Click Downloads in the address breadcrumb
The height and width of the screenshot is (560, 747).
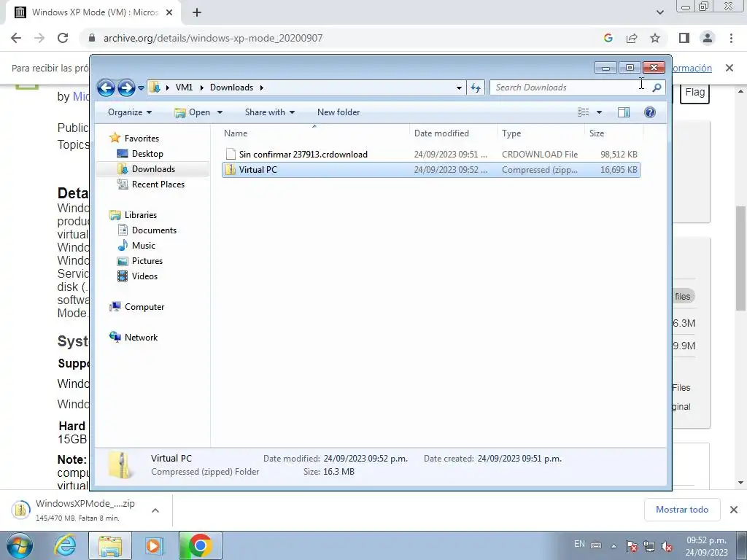(231, 87)
